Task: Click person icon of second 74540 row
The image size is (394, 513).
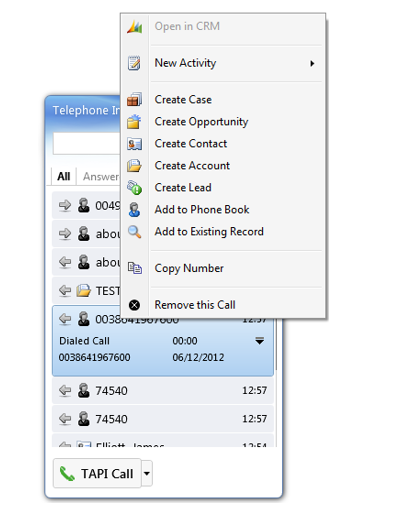Action: tap(84, 419)
